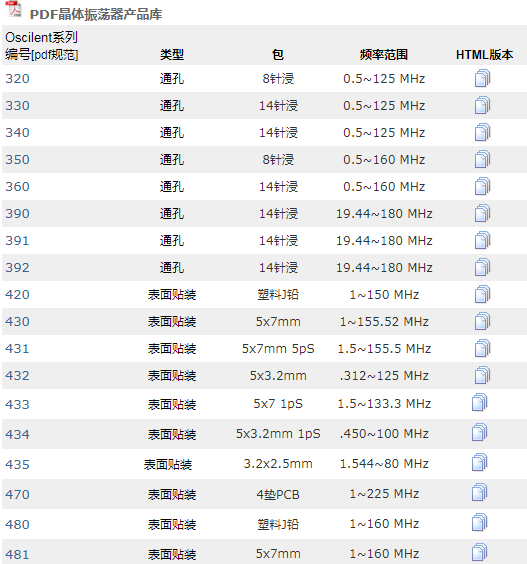Screen dimensions: 527x564
Task: Open the 350 series PDF link
Action: pyautogui.click(x=17, y=159)
